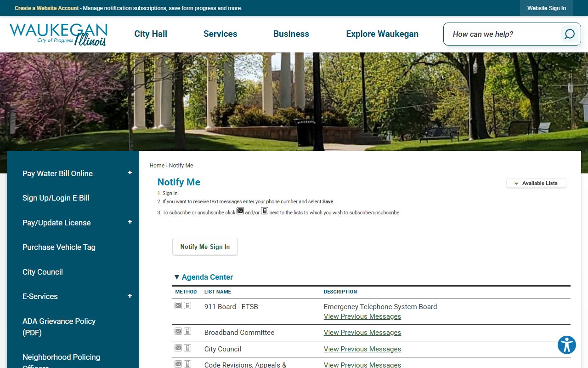Subscribe by text to City Council list
588x368 pixels.
point(187,348)
